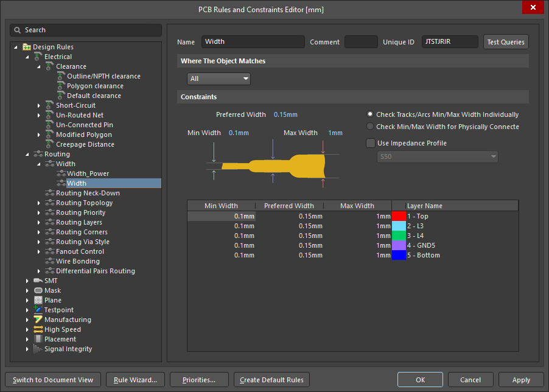Select Check Min/Max Width for Physically Connected
This screenshot has height=392, width=549.
click(x=370, y=127)
